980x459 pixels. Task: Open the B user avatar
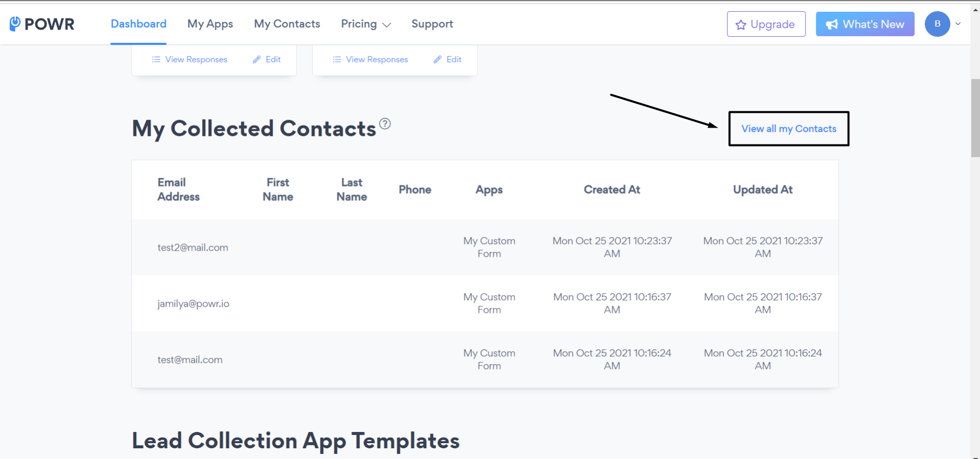coord(937,24)
